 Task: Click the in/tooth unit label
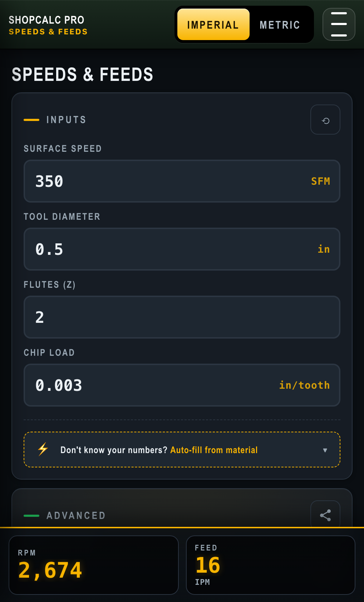pyautogui.click(x=304, y=385)
